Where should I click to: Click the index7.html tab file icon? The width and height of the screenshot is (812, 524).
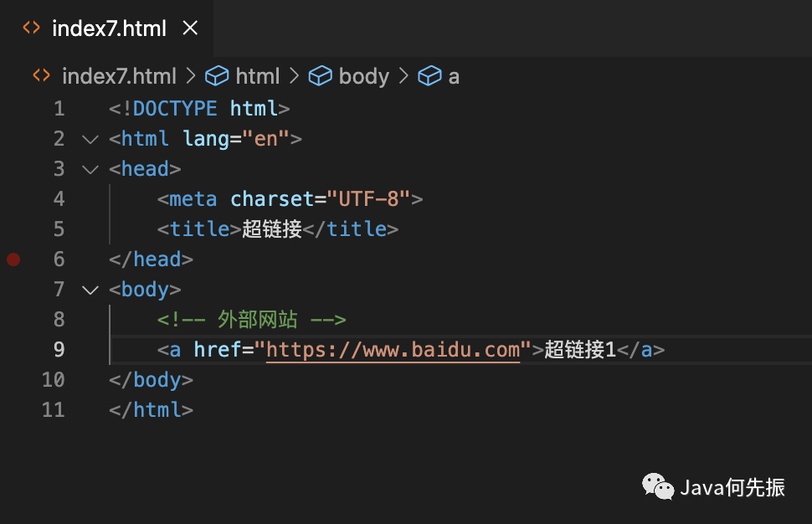coord(31,28)
